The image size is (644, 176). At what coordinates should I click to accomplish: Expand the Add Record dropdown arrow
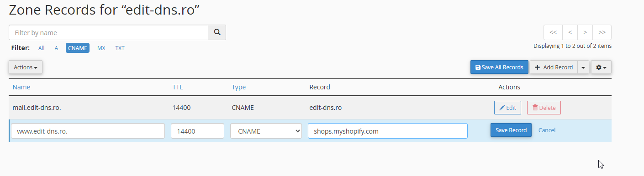click(583, 67)
